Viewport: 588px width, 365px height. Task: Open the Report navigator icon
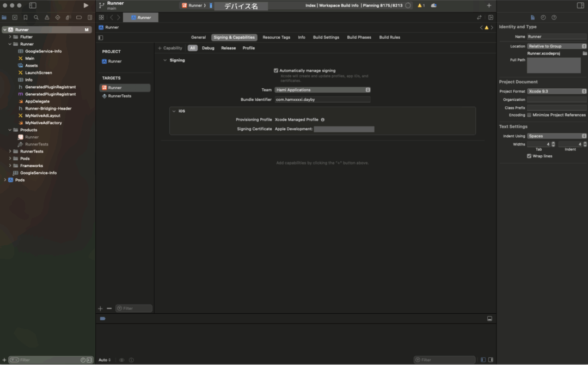point(90,17)
